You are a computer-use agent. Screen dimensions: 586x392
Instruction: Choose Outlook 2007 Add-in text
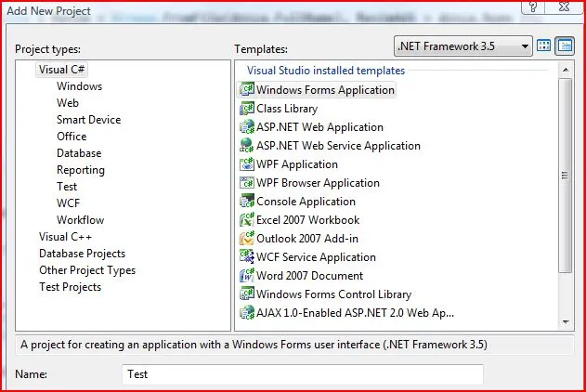click(x=307, y=239)
